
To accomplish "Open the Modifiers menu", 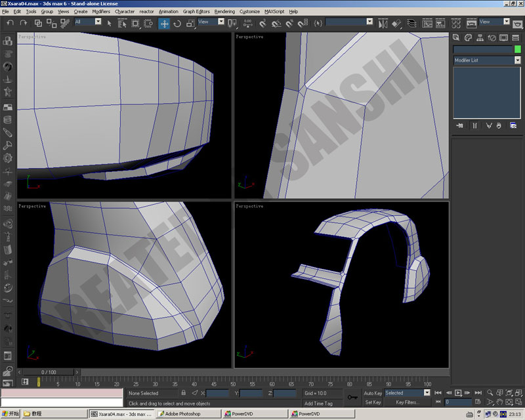I will 101,11.
